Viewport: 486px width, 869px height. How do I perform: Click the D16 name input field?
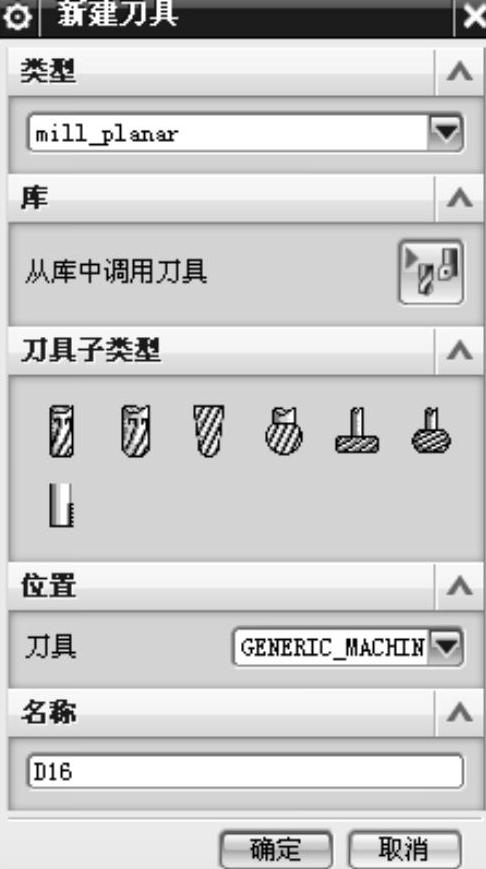245,771
